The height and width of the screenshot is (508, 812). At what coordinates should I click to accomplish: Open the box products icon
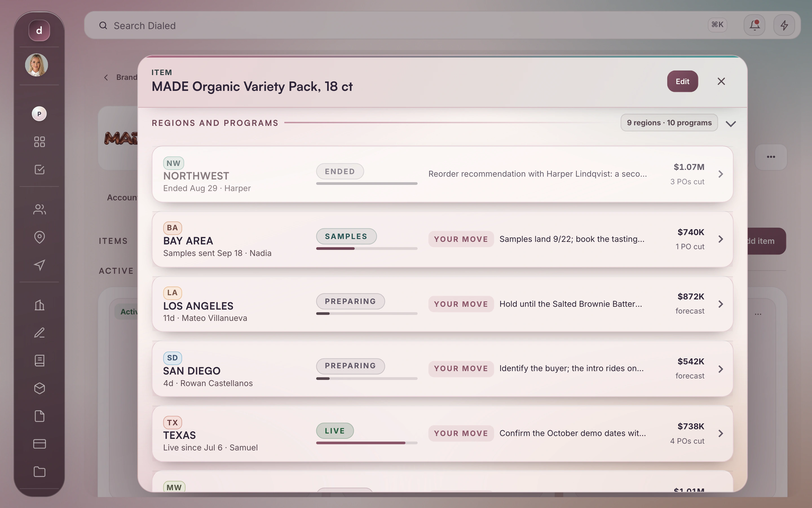pyautogui.click(x=39, y=388)
